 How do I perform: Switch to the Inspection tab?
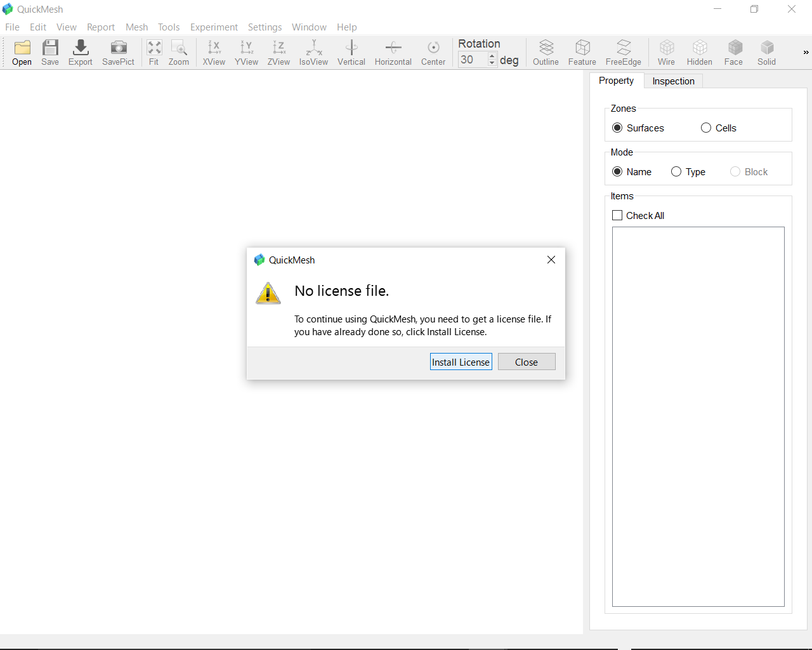click(674, 81)
